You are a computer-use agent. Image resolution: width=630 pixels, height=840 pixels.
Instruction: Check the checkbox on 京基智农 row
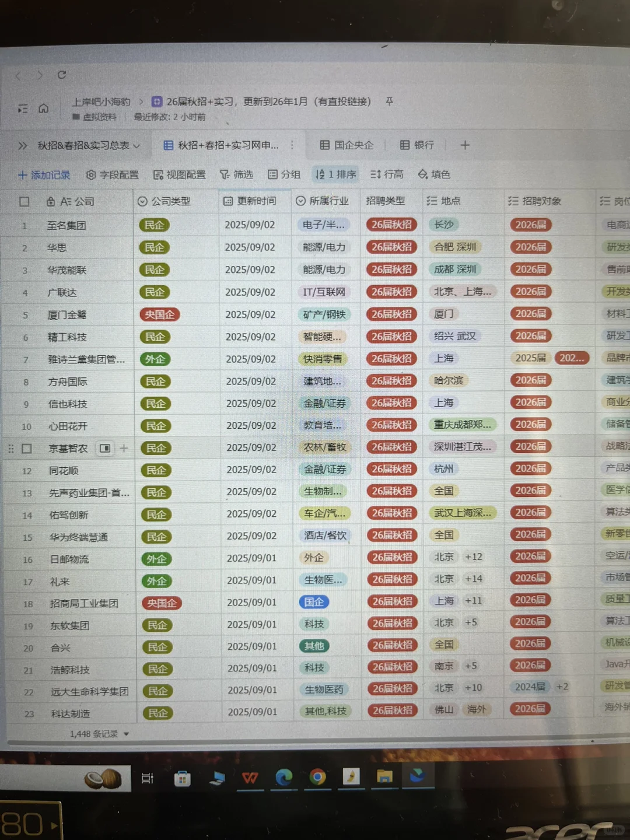click(26, 449)
